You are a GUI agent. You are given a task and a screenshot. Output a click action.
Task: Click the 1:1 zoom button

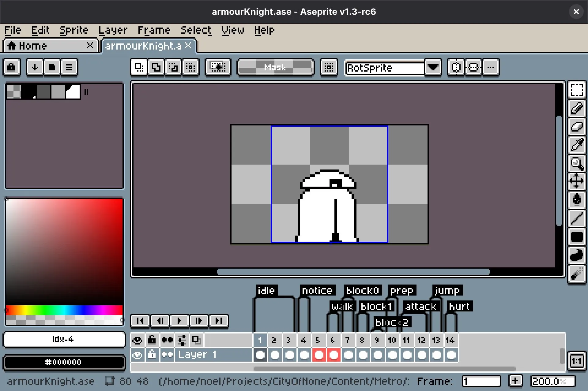click(577, 361)
